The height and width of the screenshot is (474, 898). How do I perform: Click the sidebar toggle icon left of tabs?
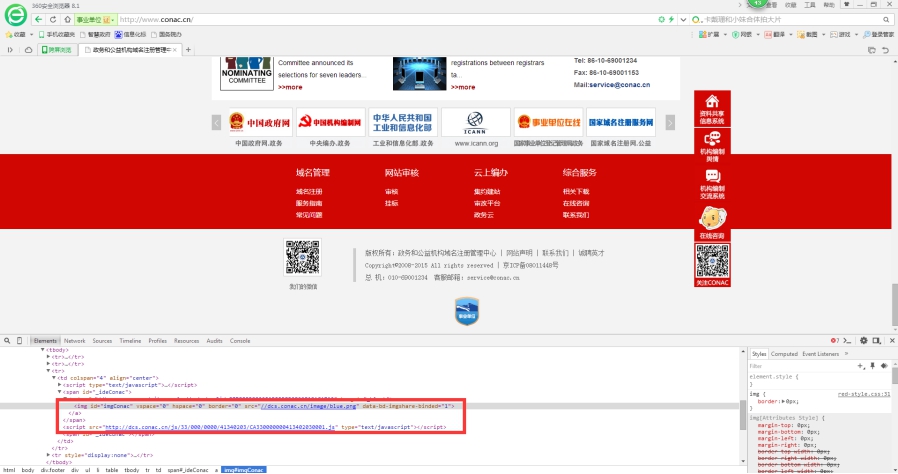click(10, 50)
